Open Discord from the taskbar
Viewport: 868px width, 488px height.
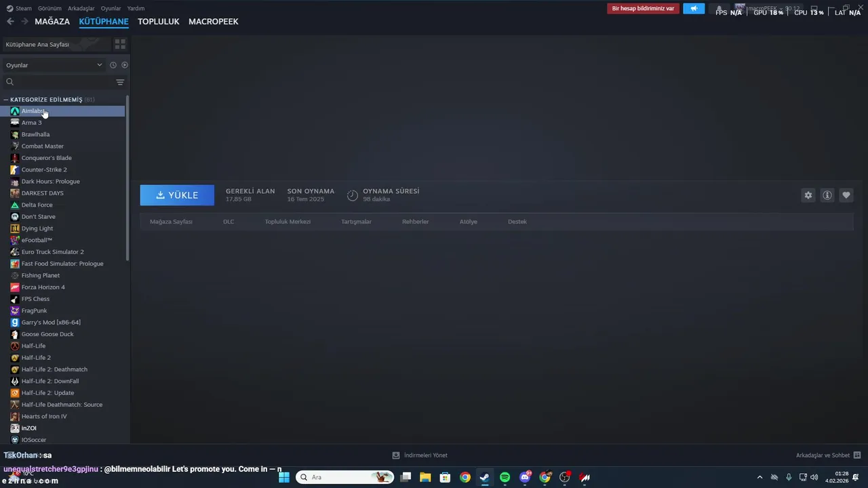tap(525, 477)
